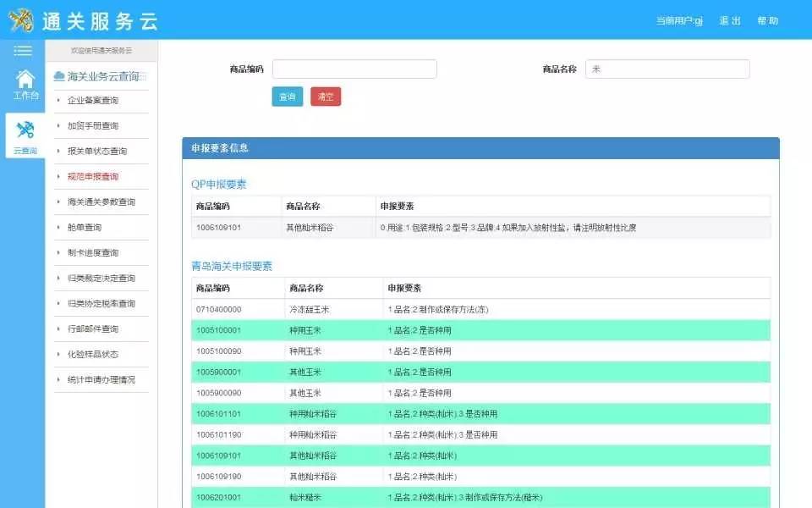Viewport: 812px width, 508px height.
Task: Click the empty 商品编码 input field
Action: click(354, 69)
